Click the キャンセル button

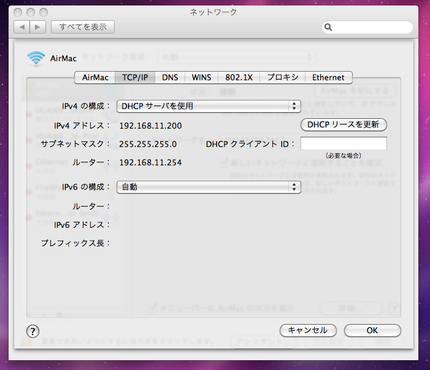308,331
